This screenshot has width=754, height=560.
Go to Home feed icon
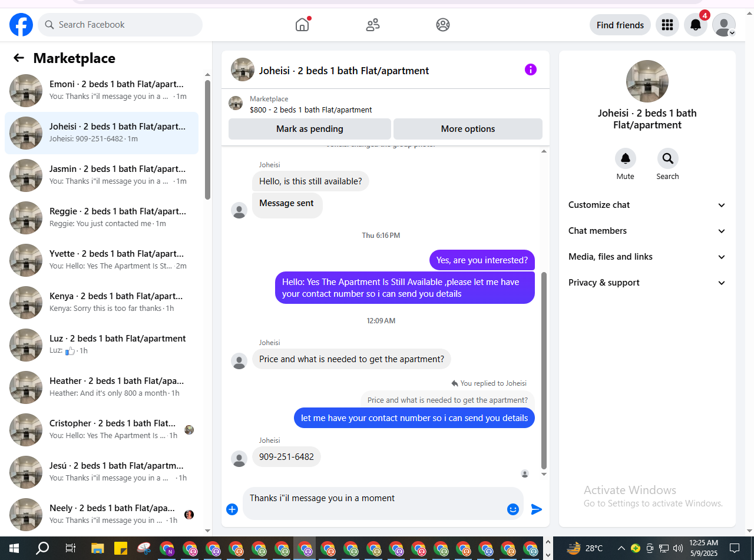click(302, 25)
